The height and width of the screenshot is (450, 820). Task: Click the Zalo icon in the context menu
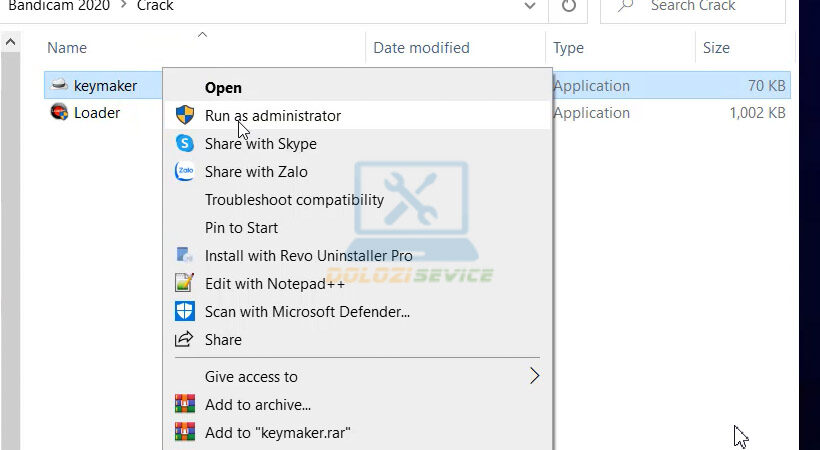coord(184,171)
